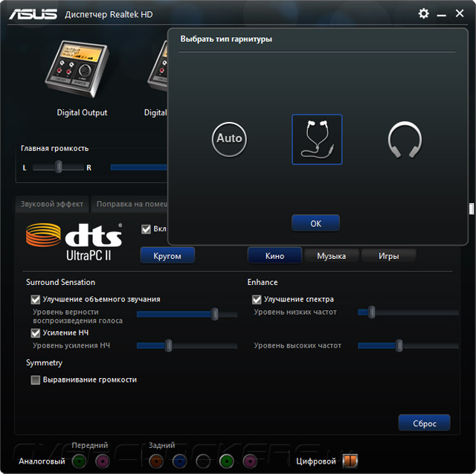Adjust the L/R balance slider
Viewport: 476px width, 474px height.
coord(58,167)
